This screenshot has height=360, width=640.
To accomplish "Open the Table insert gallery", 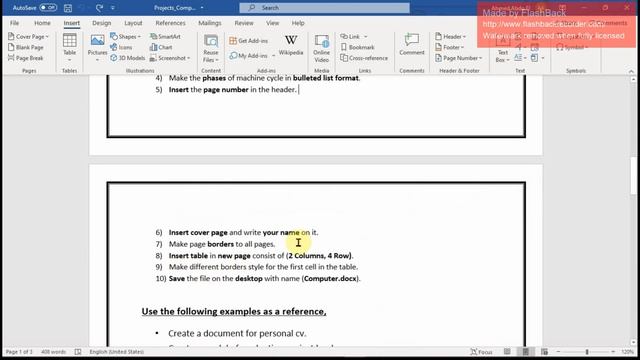I will click(69, 47).
